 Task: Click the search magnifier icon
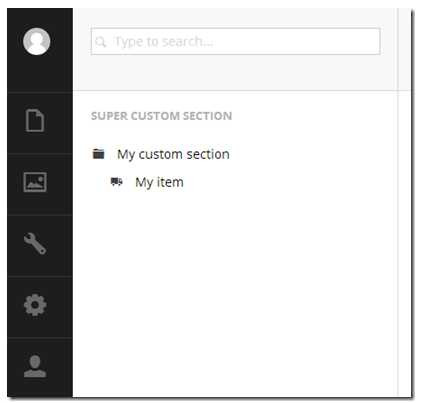tap(100, 42)
